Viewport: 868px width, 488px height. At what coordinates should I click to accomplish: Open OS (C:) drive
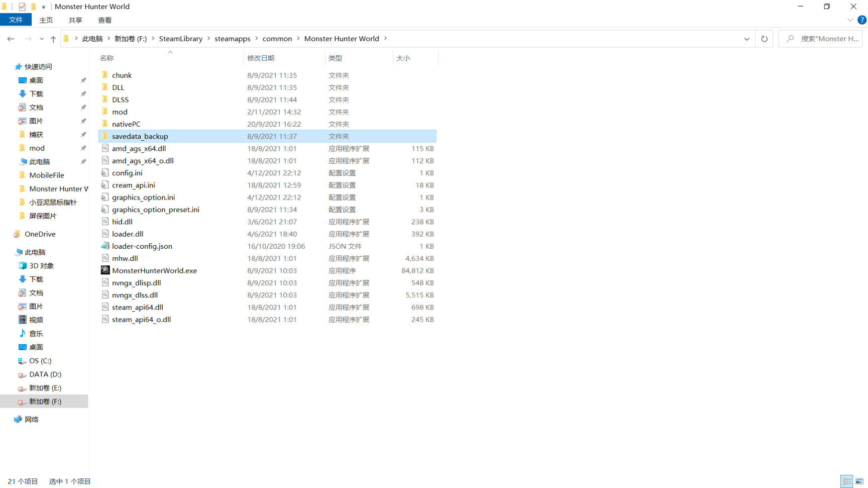coord(40,361)
